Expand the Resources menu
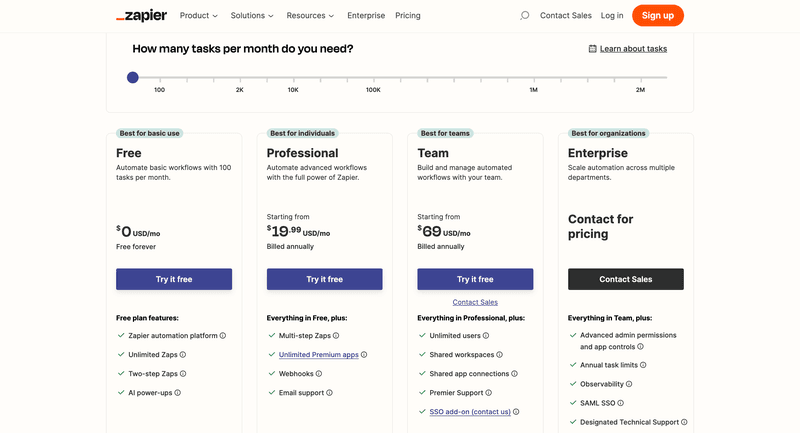 (x=310, y=16)
